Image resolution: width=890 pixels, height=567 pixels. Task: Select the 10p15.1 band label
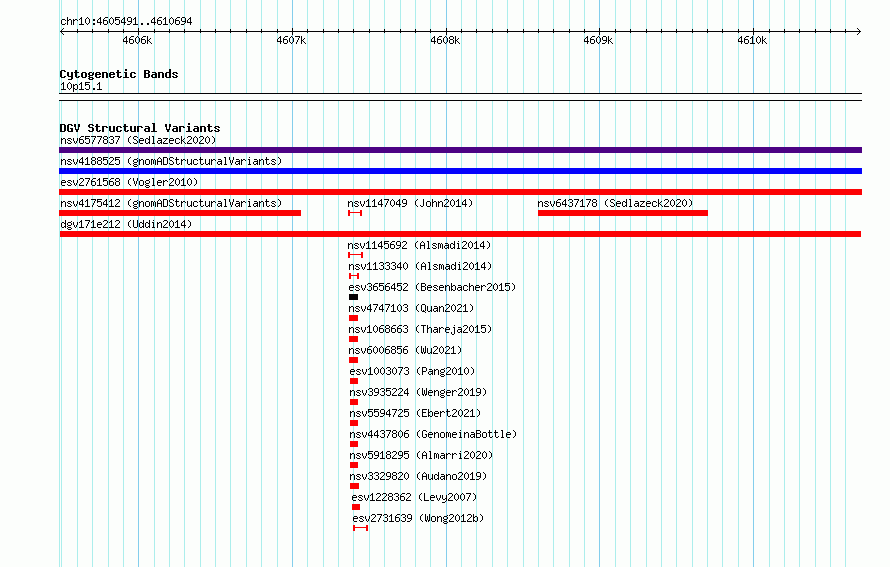click(81, 86)
